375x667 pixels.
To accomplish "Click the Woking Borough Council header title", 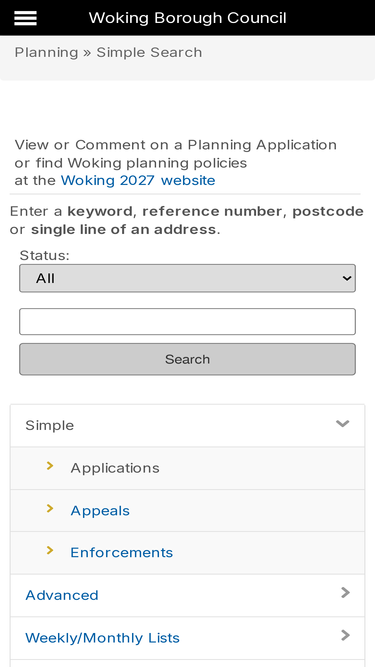I will [188, 18].
